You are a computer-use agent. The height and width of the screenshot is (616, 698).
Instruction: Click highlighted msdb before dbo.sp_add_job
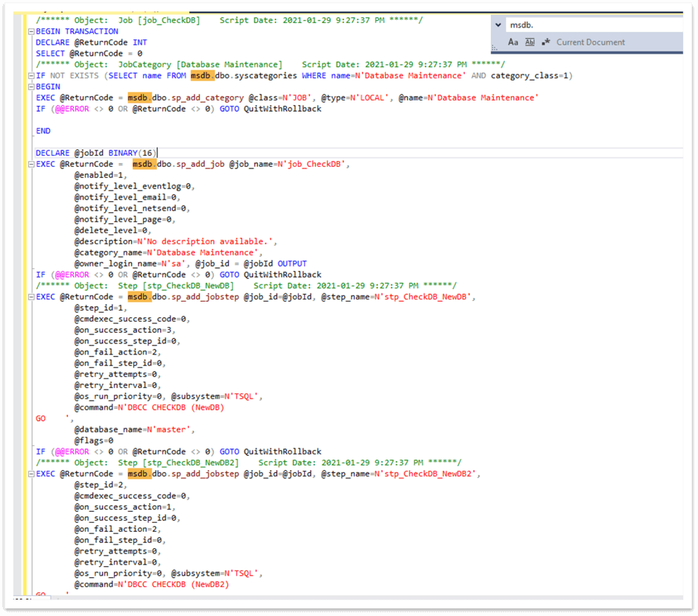(x=145, y=164)
